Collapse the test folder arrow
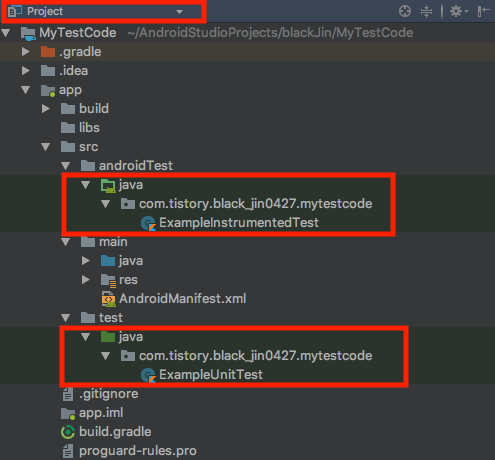This screenshot has width=495, height=460. [x=66, y=318]
